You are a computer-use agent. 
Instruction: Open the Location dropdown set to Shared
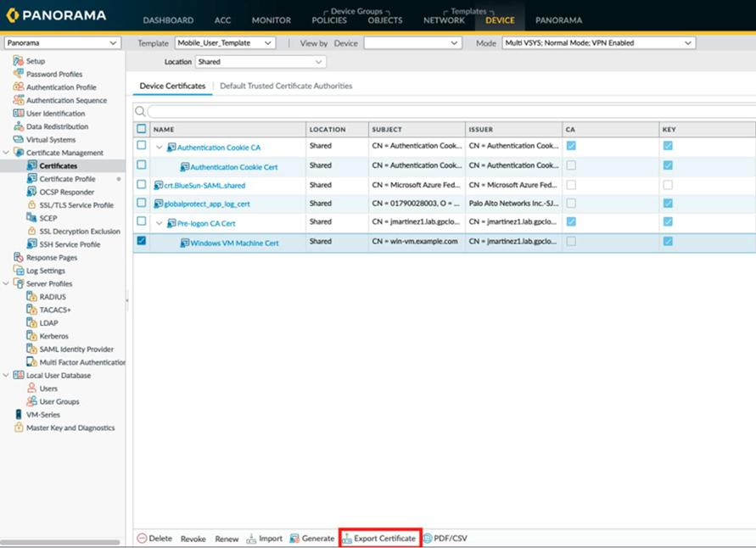click(260, 62)
